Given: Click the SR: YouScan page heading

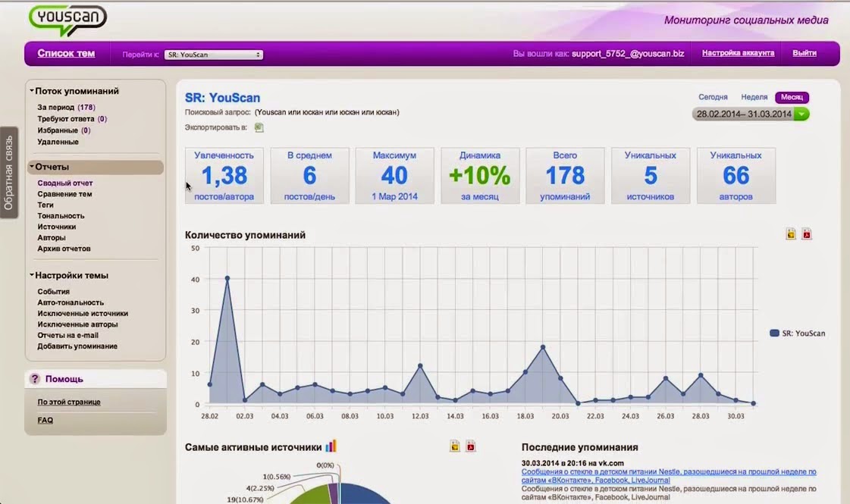Looking at the screenshot, I should point(222,98).
